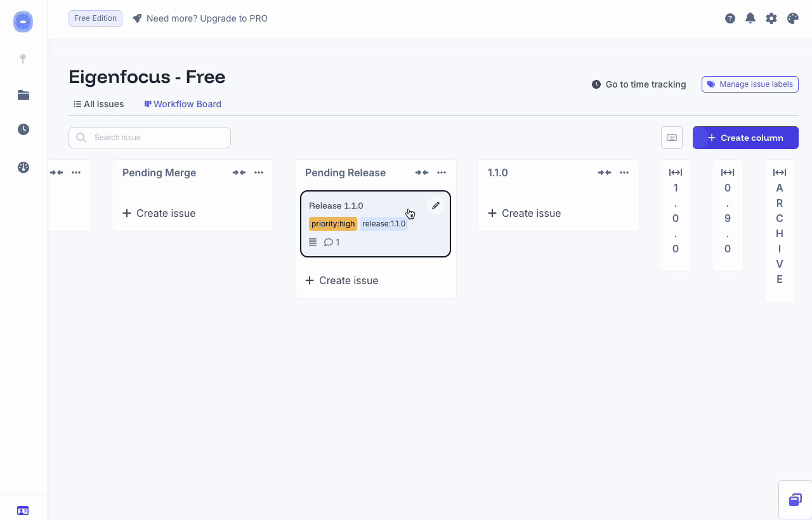Open notifications via the bell icon
The height and width of the screenshot is (520, 812).
(750, 18)
